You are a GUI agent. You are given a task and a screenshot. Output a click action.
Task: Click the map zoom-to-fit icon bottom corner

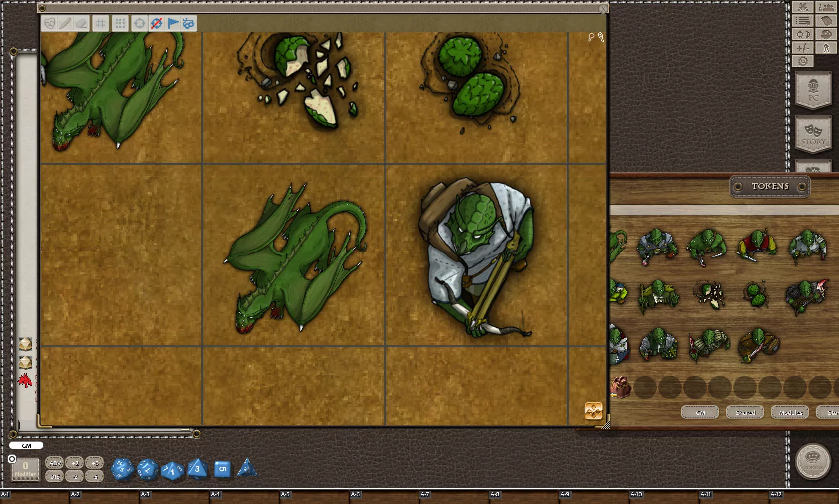click(x=593, y=411)
